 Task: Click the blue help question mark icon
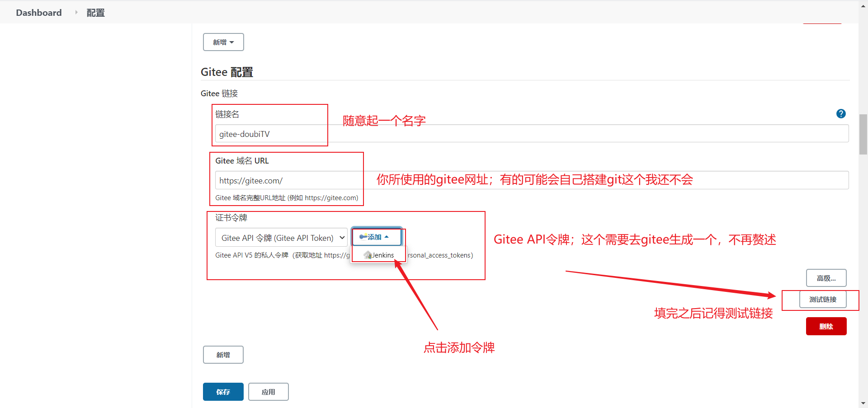pos(841,114)
